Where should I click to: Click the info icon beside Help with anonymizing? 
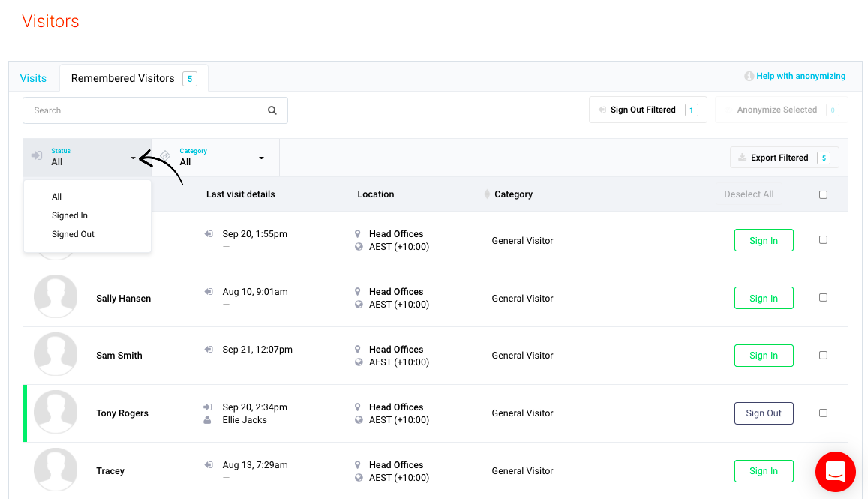tap(749, 76)
